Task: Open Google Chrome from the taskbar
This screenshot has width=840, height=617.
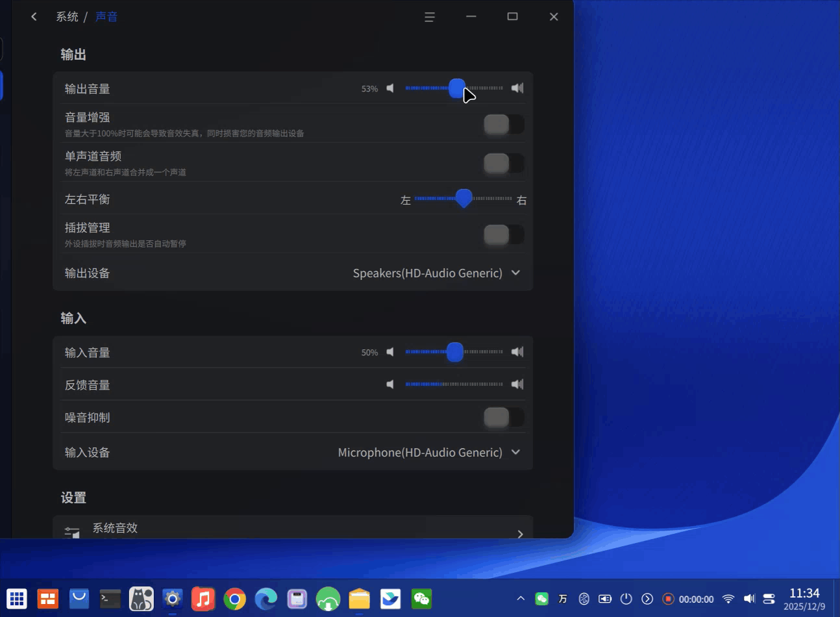Action: 234,599
